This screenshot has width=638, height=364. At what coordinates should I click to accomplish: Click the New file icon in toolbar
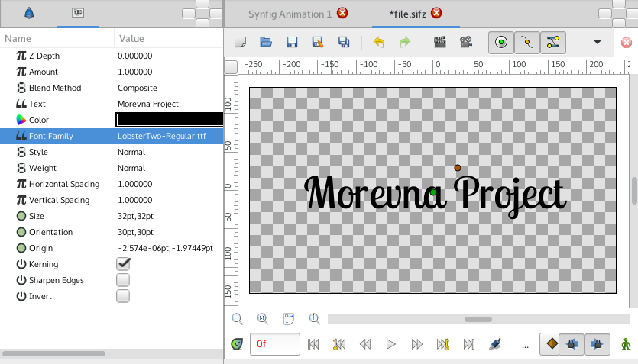coord(240,42)
